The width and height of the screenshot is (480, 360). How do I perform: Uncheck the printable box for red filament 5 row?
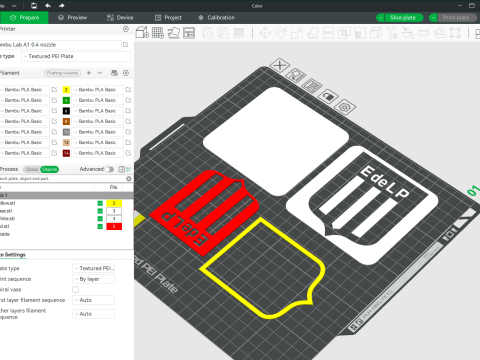pos(100,227)
